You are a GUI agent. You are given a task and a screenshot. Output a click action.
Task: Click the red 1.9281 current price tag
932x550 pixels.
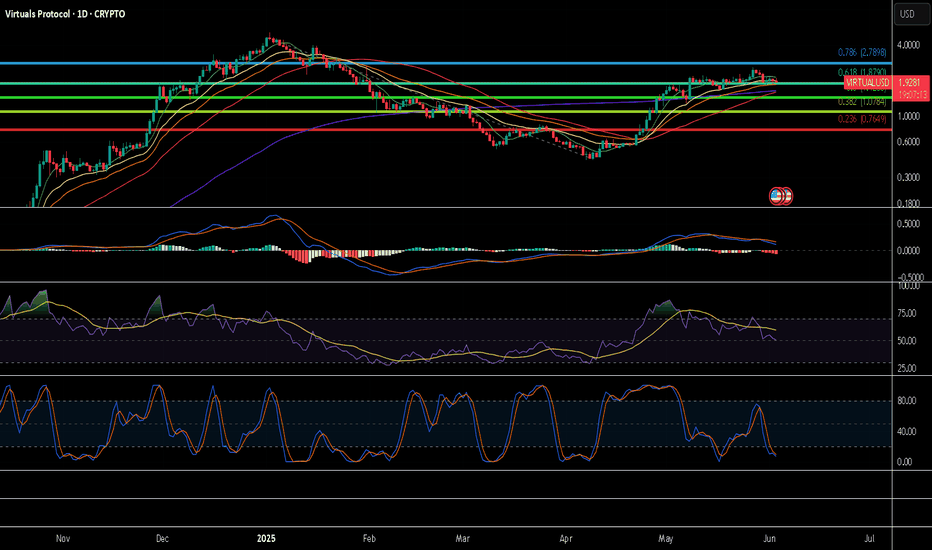pos(908,84)
